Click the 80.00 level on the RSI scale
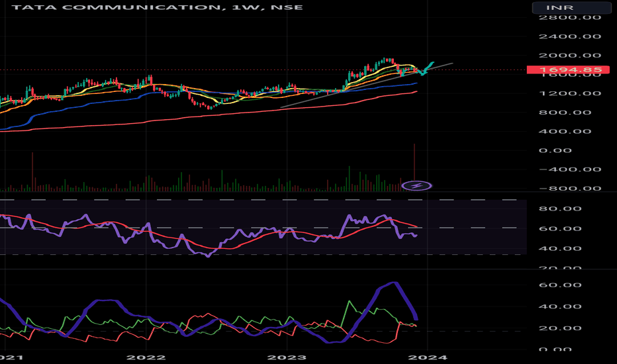This screenshot has width=617, height=364. click(560, 208)
